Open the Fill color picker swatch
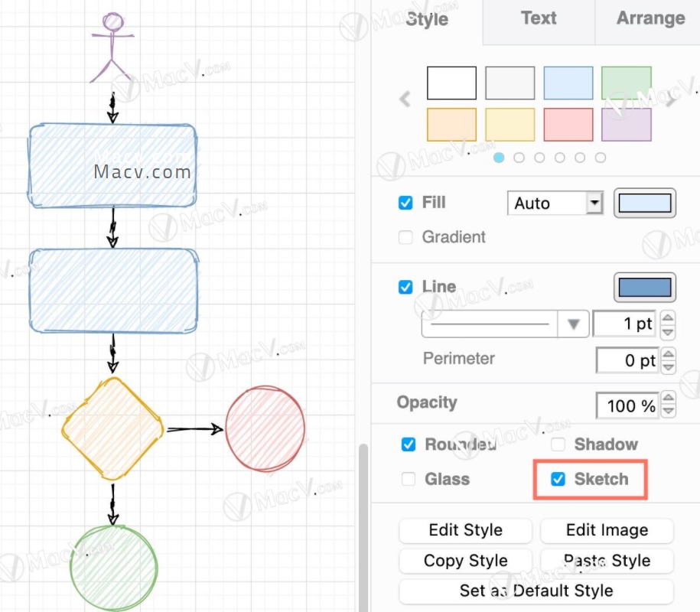This screenshot has height=612, width=700. point(645,203)
